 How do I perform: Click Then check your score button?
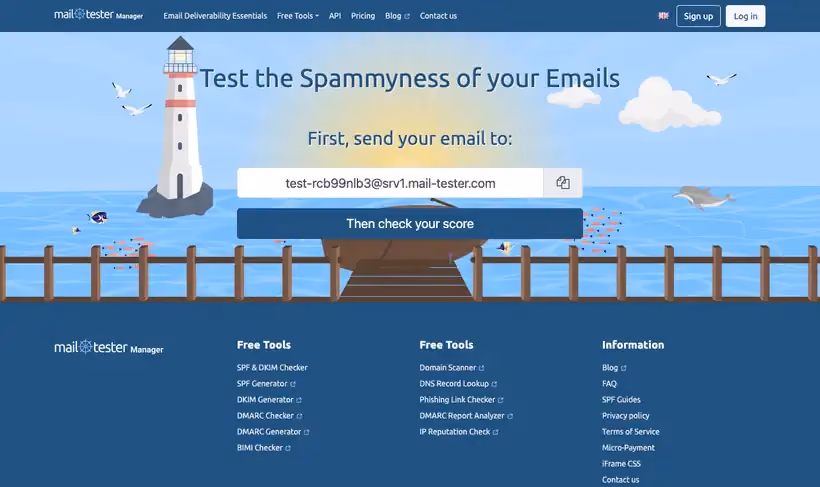point(409,223)
